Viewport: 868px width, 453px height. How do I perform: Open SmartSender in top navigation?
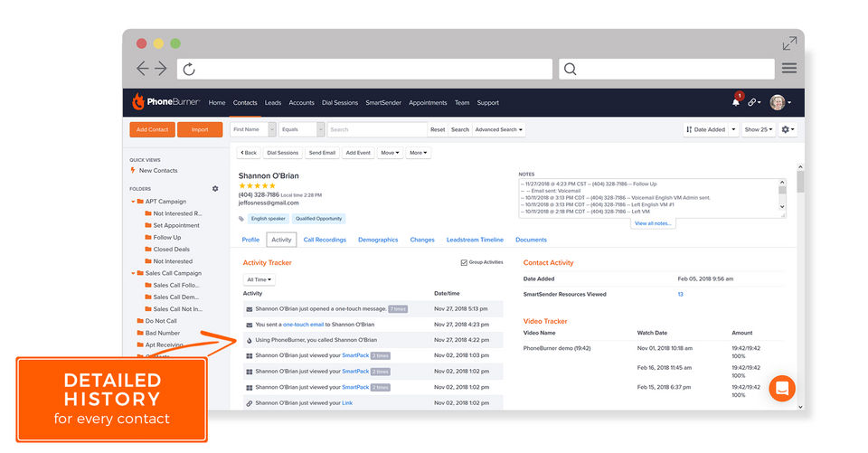(383, 103)
